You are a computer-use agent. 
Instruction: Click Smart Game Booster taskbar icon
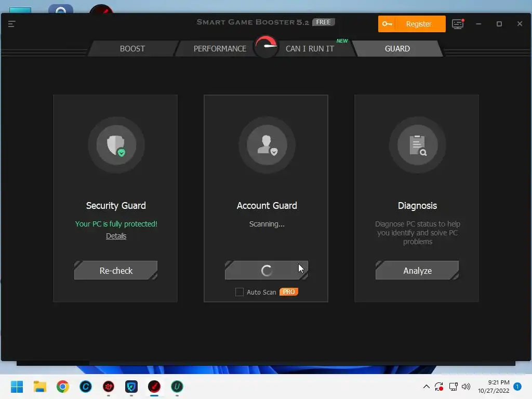[x=154, y=387]
